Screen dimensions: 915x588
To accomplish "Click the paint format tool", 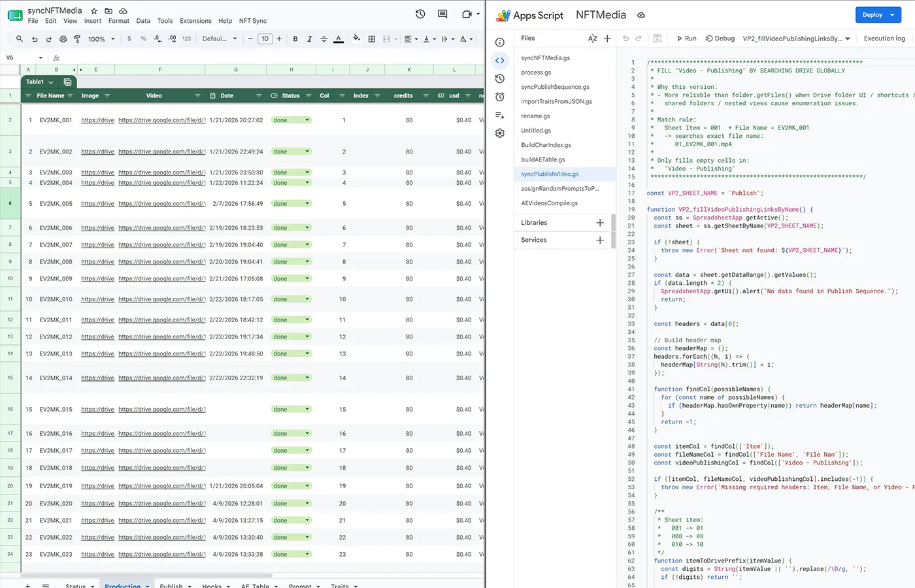I will [77, 39].
